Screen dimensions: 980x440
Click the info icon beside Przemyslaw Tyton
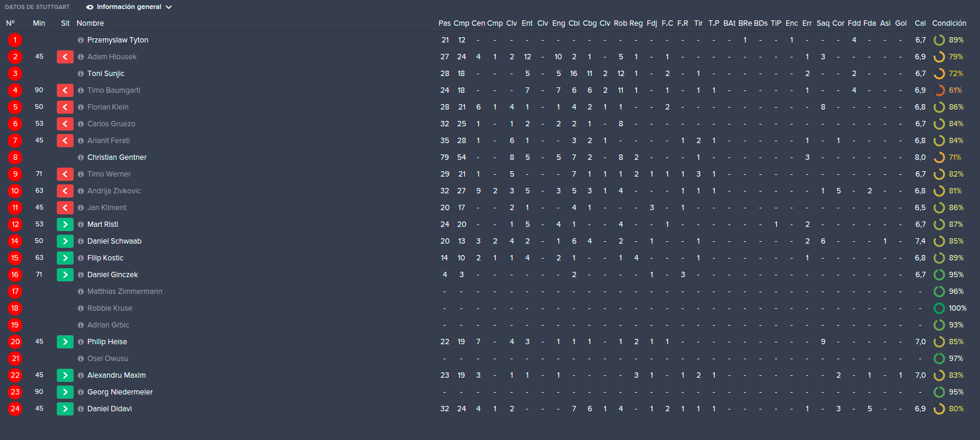click(81, 40)
